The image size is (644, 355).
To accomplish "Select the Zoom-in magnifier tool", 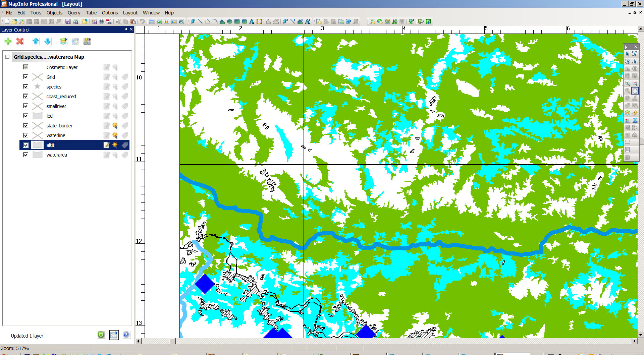I will click(x=627, y=83).
